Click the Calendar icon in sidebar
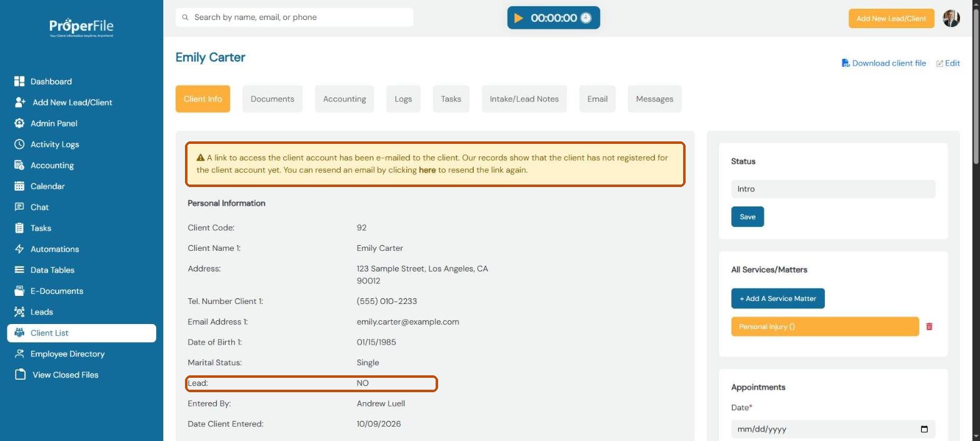This screenshot has width=980, height=441. pyautogui.click(x=19, y=186)
